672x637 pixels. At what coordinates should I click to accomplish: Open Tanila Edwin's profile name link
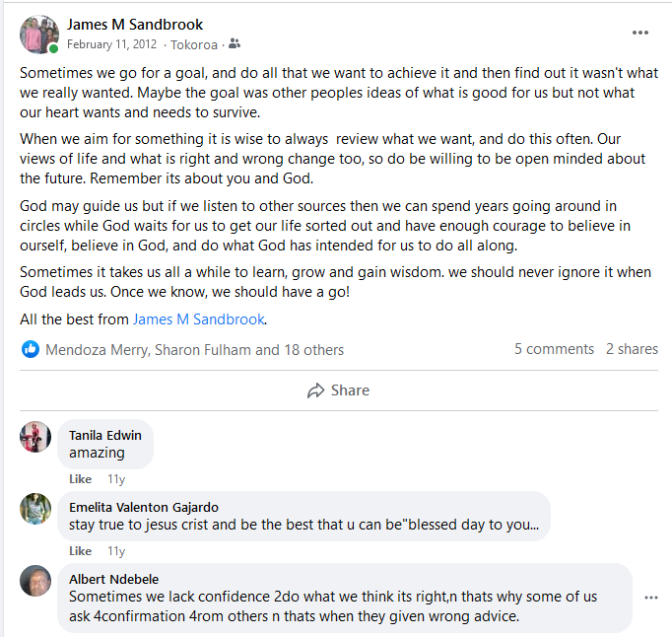(x=105, y=435)
